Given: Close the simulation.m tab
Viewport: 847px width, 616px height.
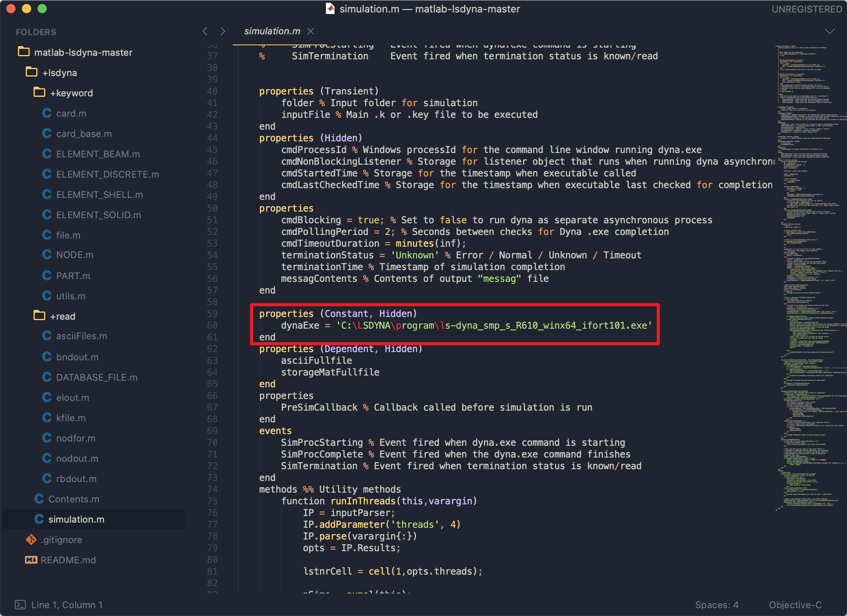Looking at the screenshot, I should (x=311, y=31).
